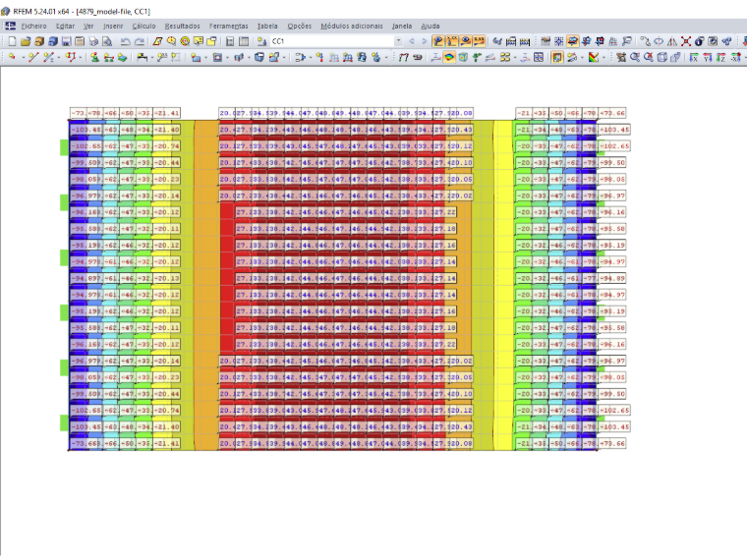Screen dimensions: 747x560
Task: Toggle Show result values X.XX button
Action: [451, 41]
